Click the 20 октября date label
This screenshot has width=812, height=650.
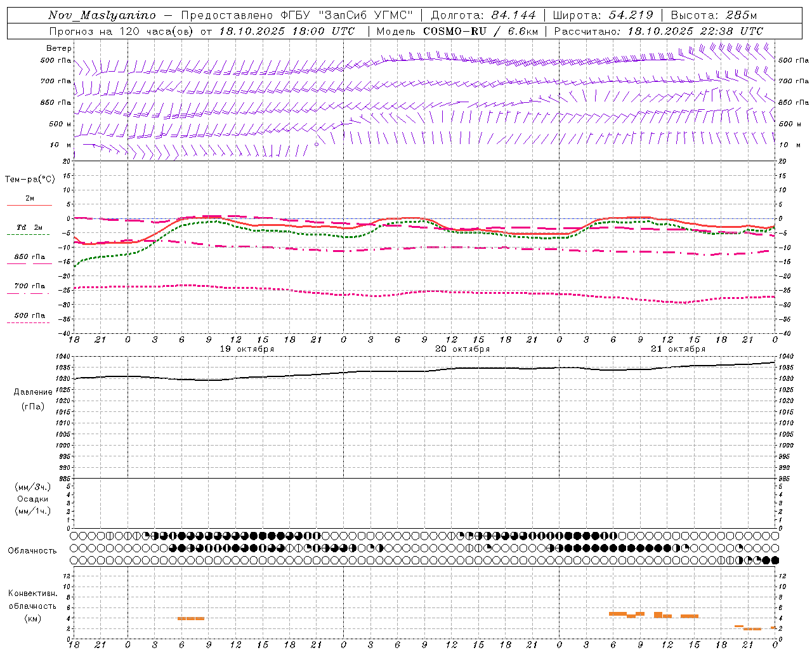462,349
